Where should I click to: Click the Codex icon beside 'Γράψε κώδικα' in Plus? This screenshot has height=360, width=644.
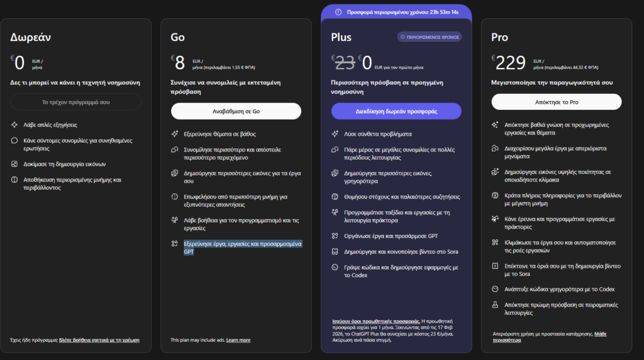click(x=335, y=267)
